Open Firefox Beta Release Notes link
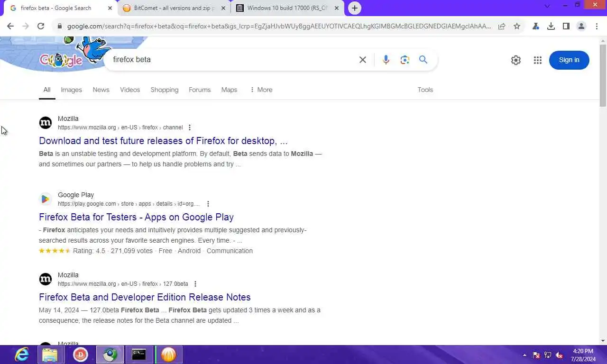This screenshot has width=607, height=364. [145, 297]
